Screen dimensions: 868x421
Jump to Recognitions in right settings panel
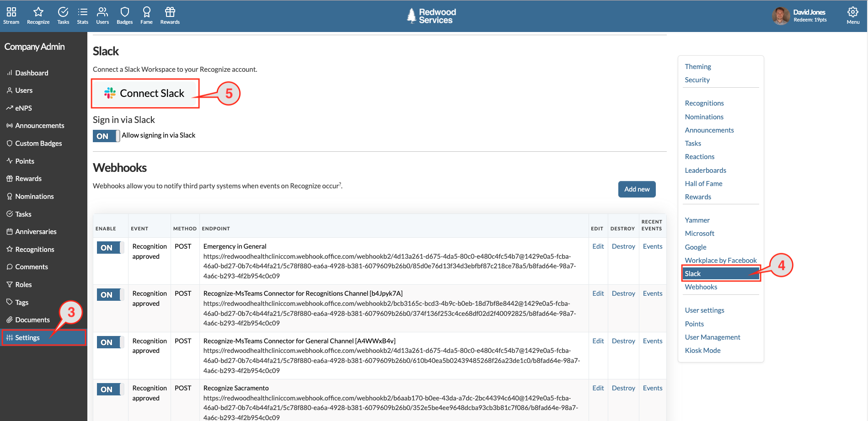[x=704, y=103]
